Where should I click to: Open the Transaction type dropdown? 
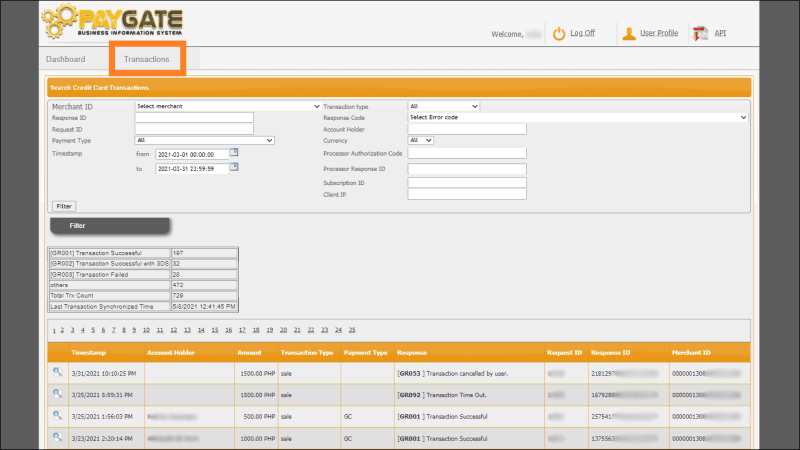click(443, 106)
